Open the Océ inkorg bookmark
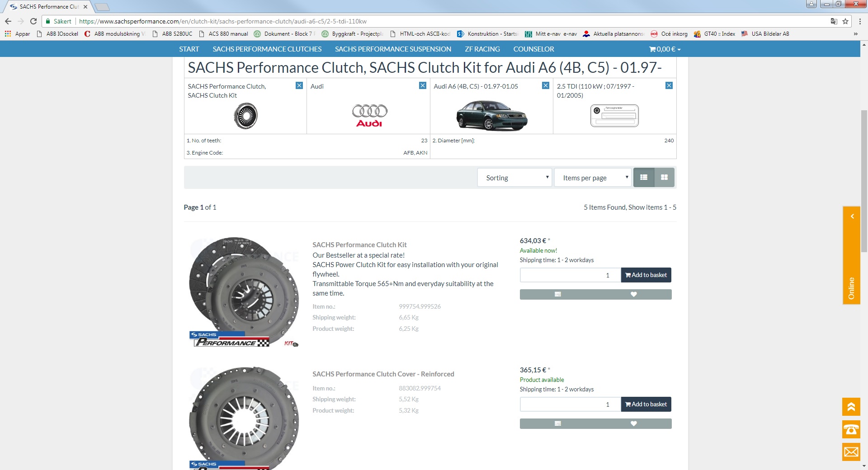Viewport: 868px width, 470px height. point(669,34)
